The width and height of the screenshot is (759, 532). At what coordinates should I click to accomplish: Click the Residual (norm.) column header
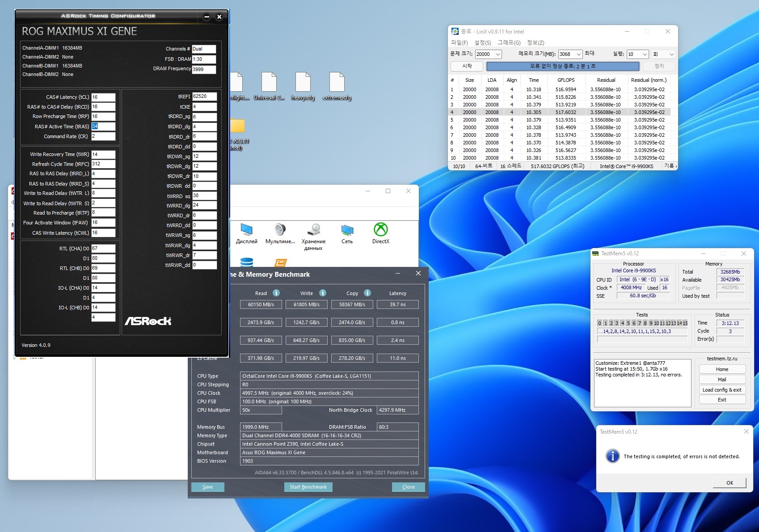point(649,80)
